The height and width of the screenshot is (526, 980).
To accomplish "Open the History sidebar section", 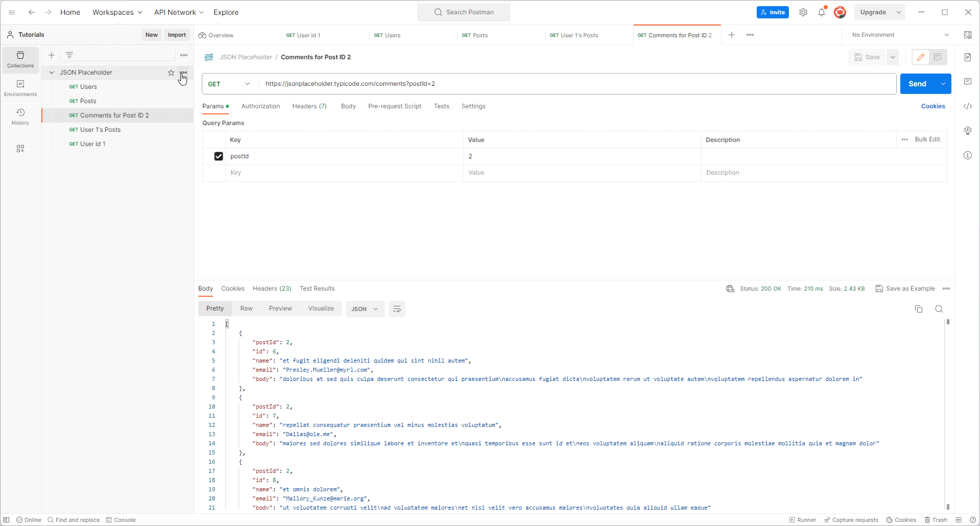I will pyautogui.click(x=20, y=116).
